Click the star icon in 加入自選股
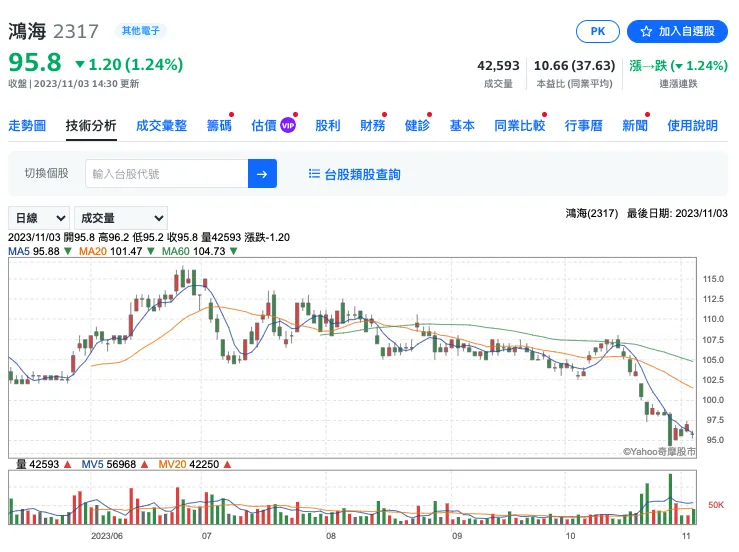Viewport: 739px width, 552px height. [x=646, y=32]
